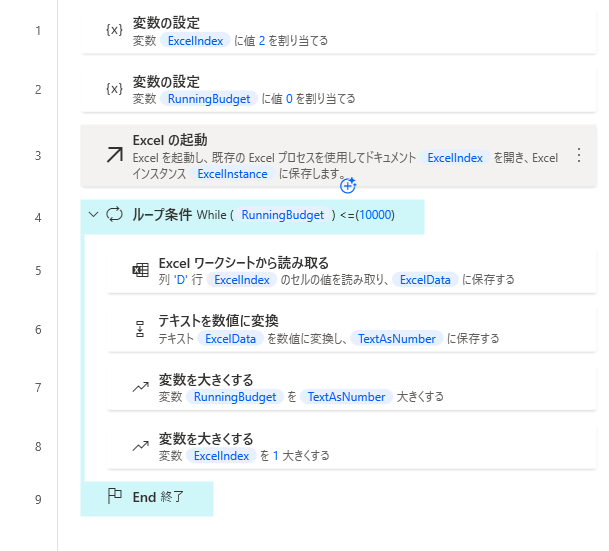The image size is (609, 551).
Task: Click the variable icon on step 1
Action: coord(115,30)
